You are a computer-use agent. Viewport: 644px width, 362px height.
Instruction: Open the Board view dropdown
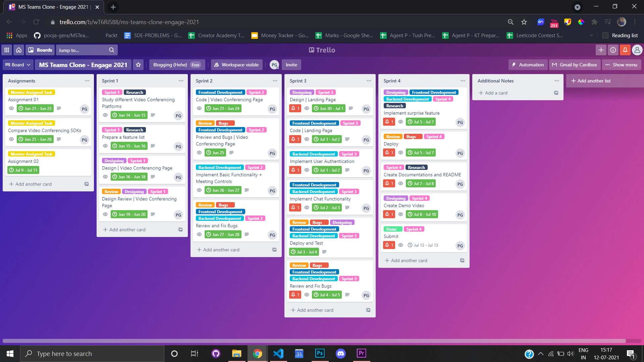[17, 65]
